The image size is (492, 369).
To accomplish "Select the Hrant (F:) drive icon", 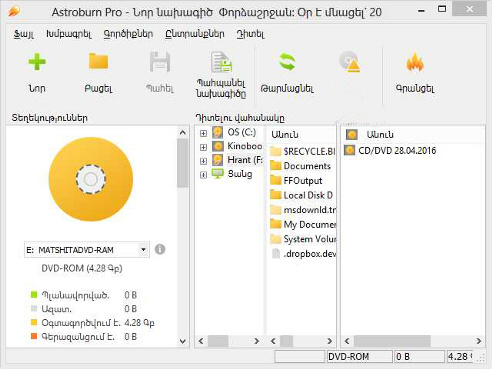I will pos(218,160).
